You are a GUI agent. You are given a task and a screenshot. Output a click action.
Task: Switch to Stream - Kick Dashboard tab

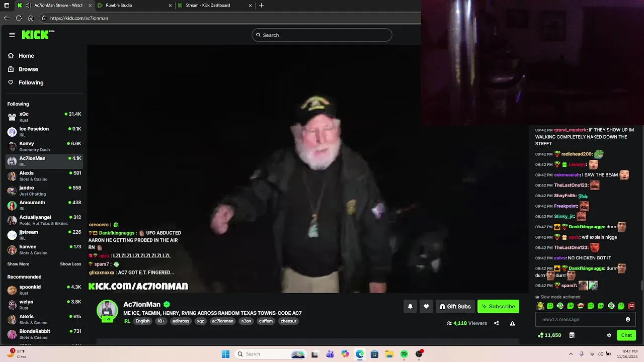pyautogui.click(x=214, y=6)
